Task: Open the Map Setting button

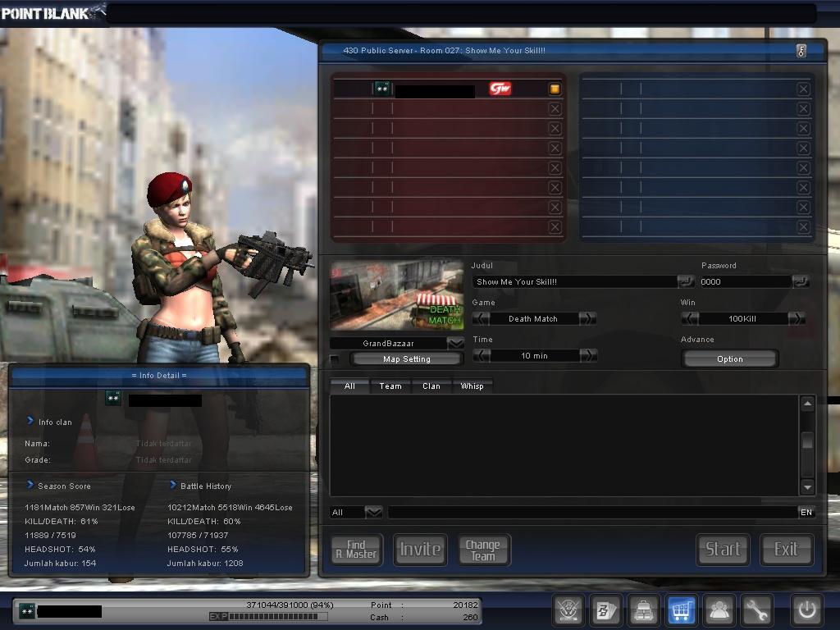Action: 407,359
